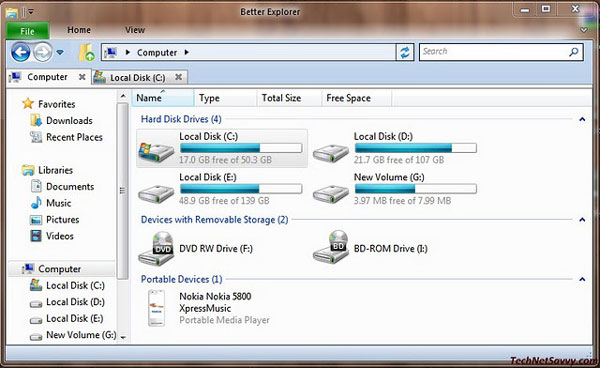Sort by the Free Space column
This screenshot has height=368, width=600.
tap(356, 98)
